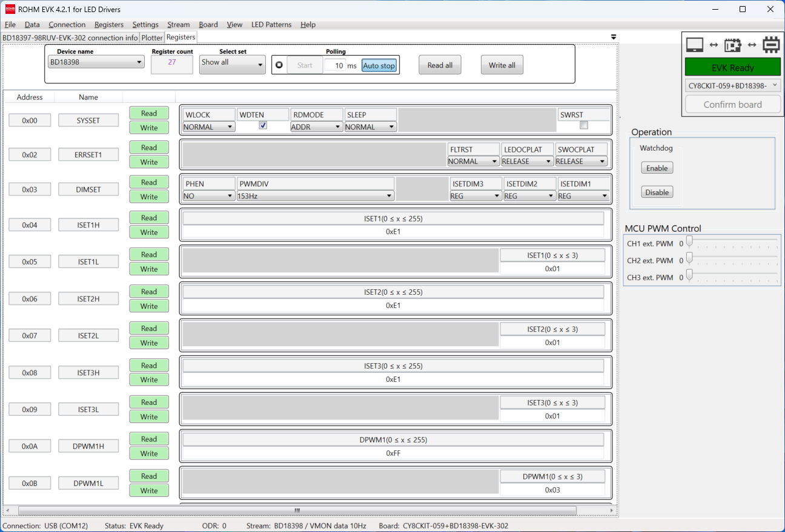The width and height of the screenshot is (785, 532).
Task: Select the Registers tab
Action: click(x=181, y=37)
